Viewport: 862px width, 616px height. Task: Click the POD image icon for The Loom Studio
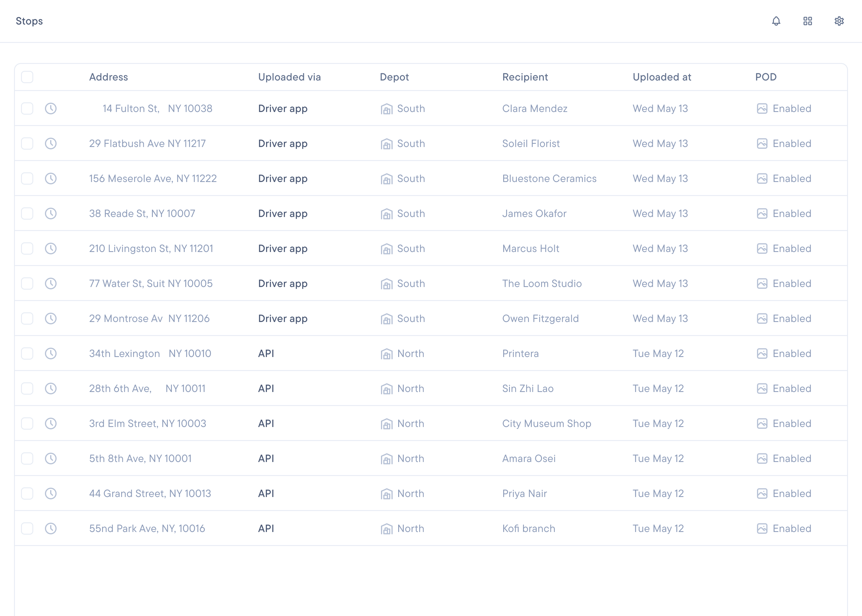coord(762,283)
